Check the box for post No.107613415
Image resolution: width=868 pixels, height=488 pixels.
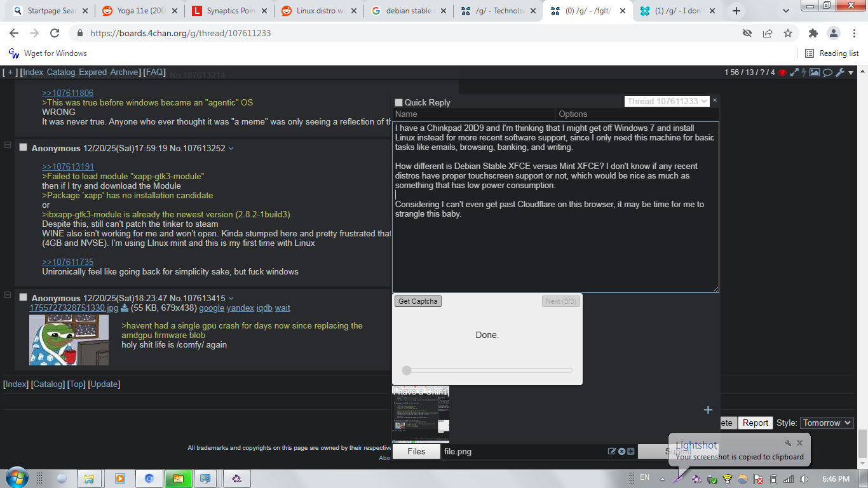point(24,297)
